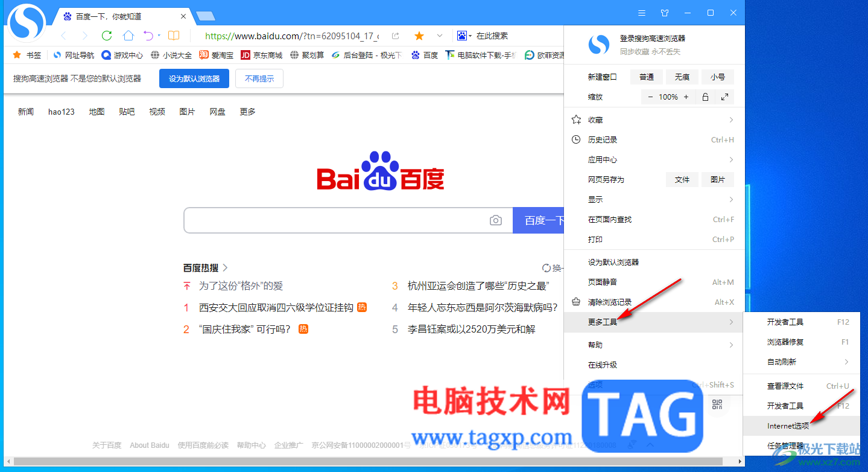Open the 电脑软件下载 bookmark
Viewport: 868px width, 472px height.
coord(481,55)
